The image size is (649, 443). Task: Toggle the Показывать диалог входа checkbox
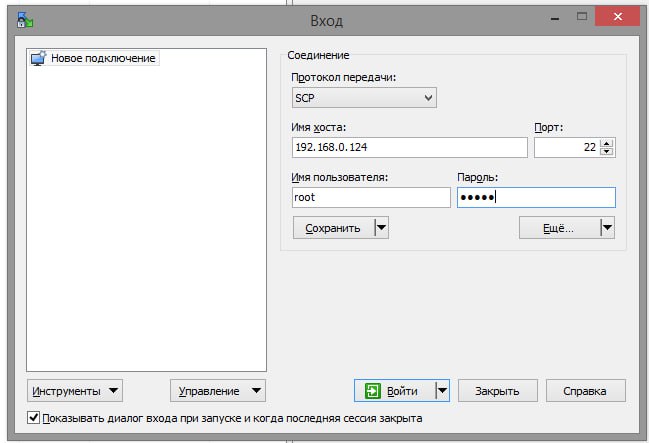34,418
